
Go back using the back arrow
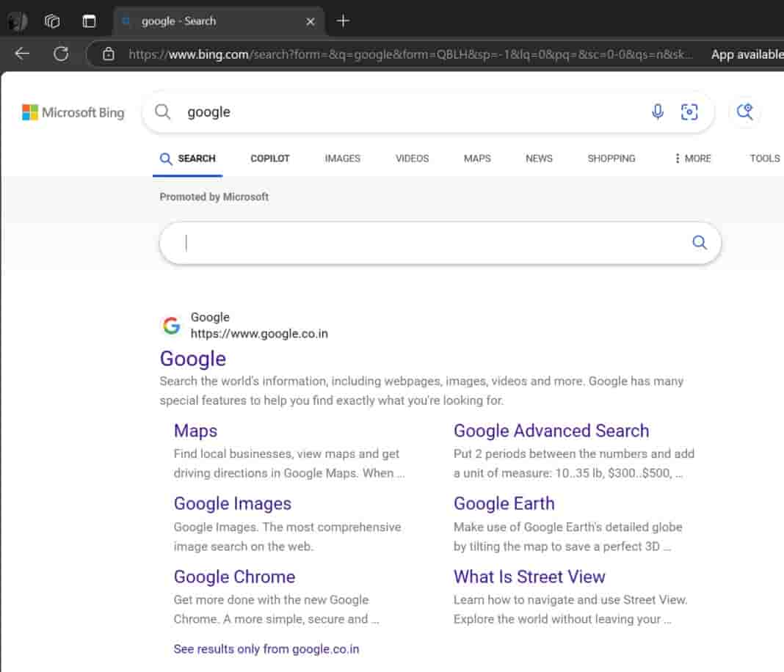point(22,54)
